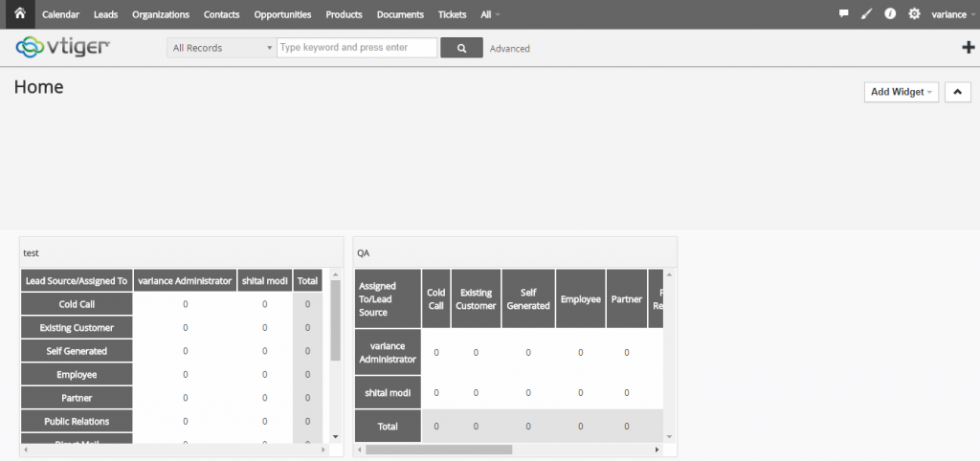Open the Leads module
980x461 pixels.
(x=105, y=14)
